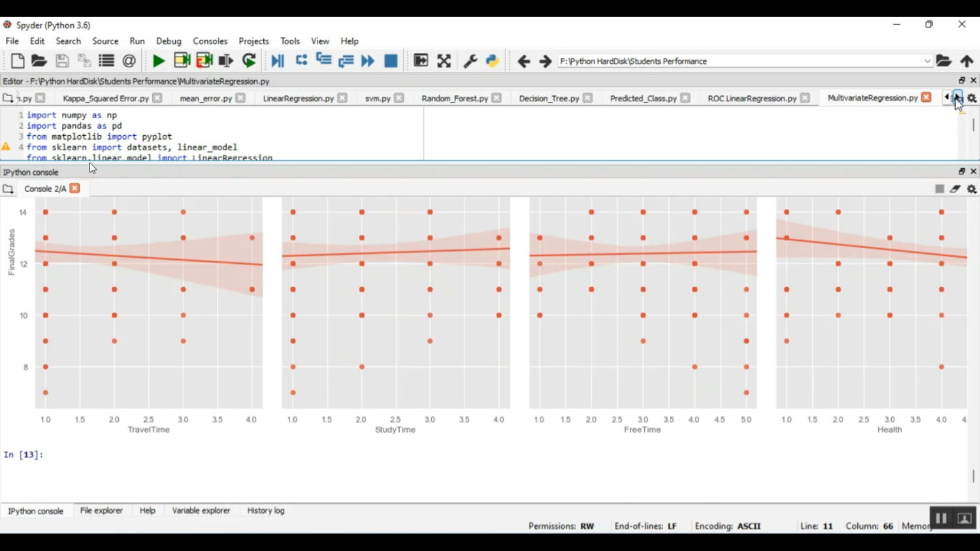Open the IPython console options gear menu
The width and height of the screenshot is (980, 551).
click(x=972, y=189)
